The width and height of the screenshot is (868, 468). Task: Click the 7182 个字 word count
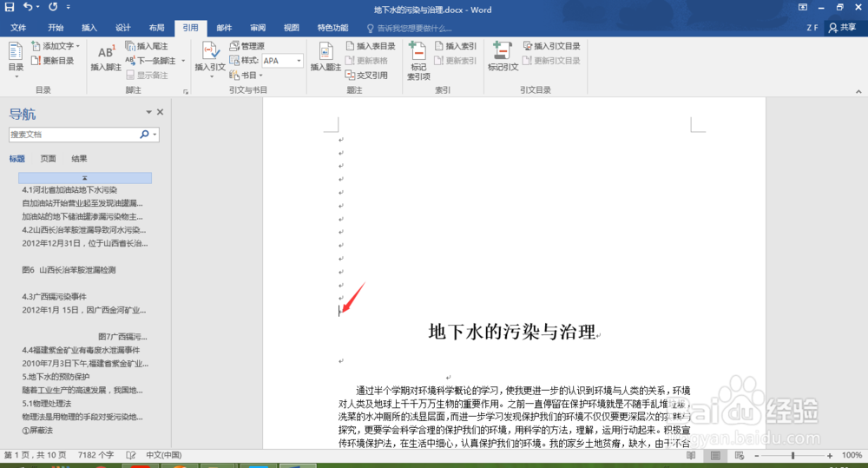(95, 455)
